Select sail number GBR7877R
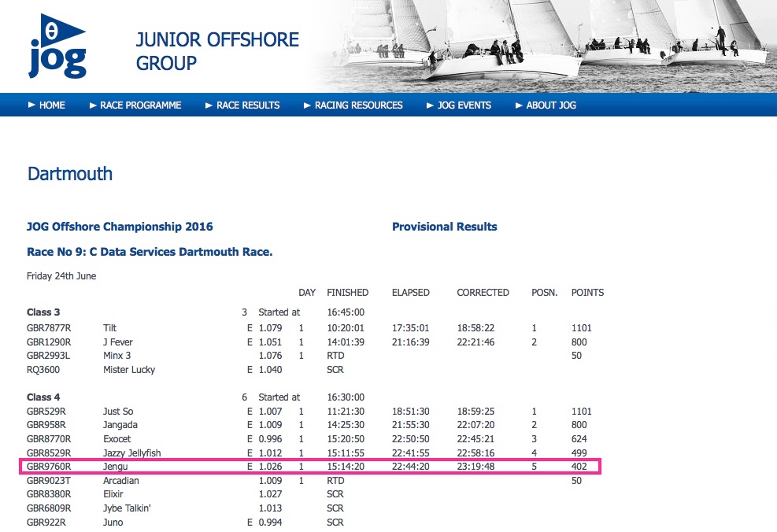777x532 pixels. (49, 328)
